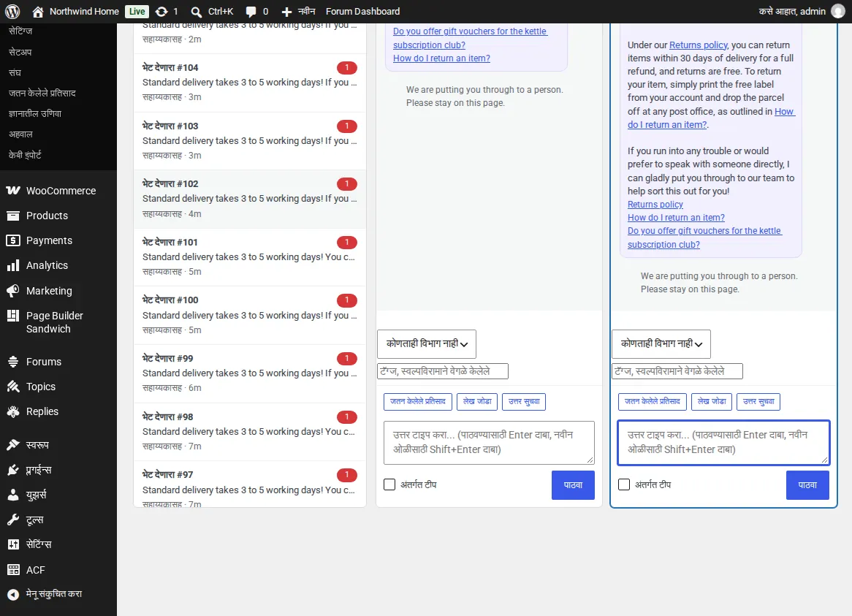852x616 pixels.
Task: Tick अंतर्गत टीप checkbox in the highlighted chat panel
Action: pos(624,484)
